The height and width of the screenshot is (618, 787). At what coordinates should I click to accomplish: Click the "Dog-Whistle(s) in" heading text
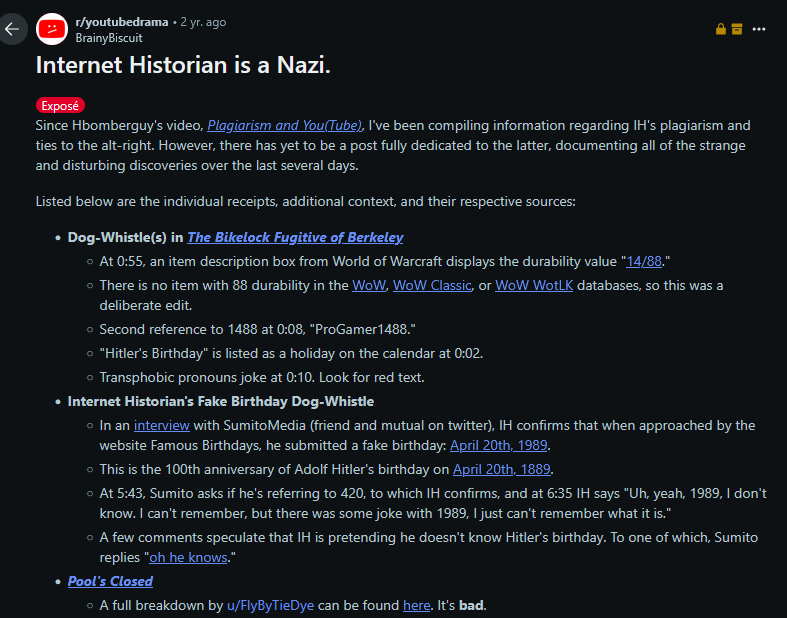pyautogui.click(x=125, y=237)
